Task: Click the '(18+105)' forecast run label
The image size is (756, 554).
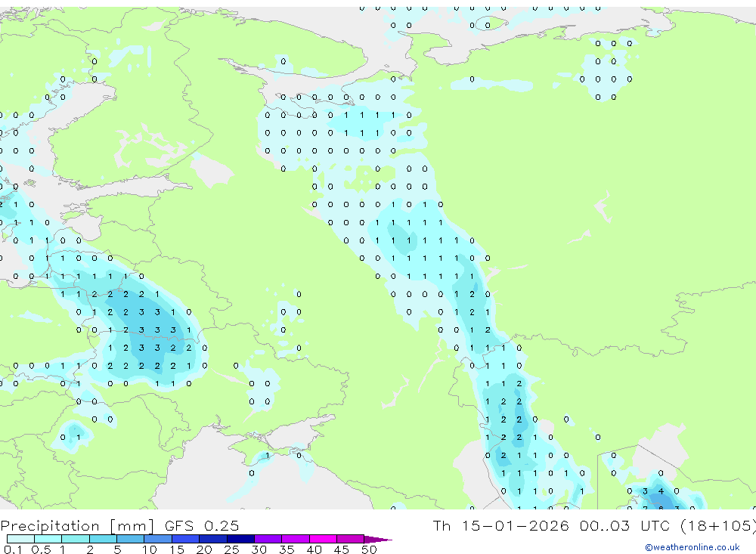Action: click(x=718, y=526)
